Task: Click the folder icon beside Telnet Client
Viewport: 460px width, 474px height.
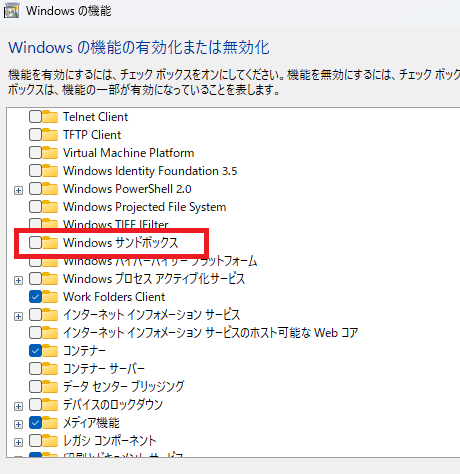Action: point(50,117)
